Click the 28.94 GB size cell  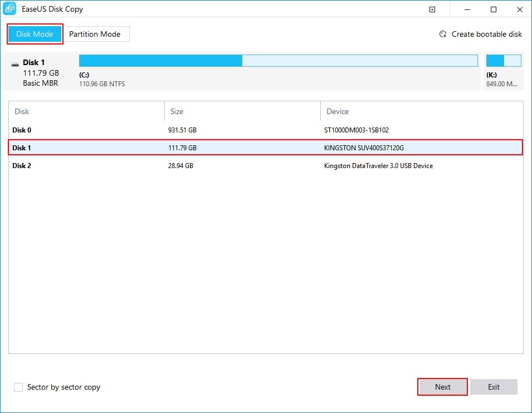[180, 166]
